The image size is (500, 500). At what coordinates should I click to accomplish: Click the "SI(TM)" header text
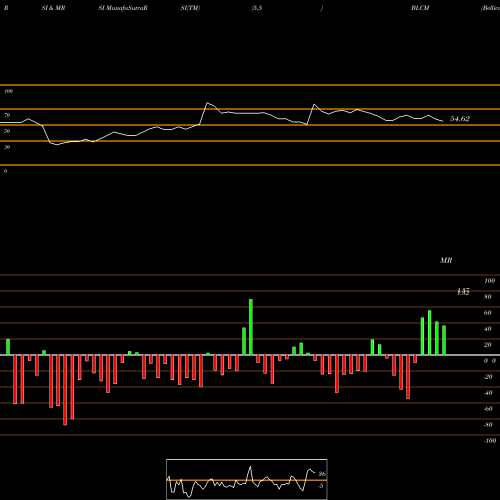pos(190,8)
